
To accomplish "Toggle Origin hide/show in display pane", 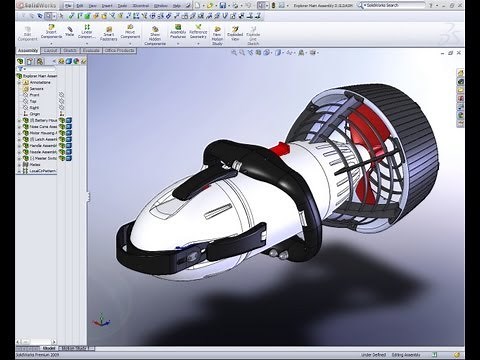I will (61, 114).
